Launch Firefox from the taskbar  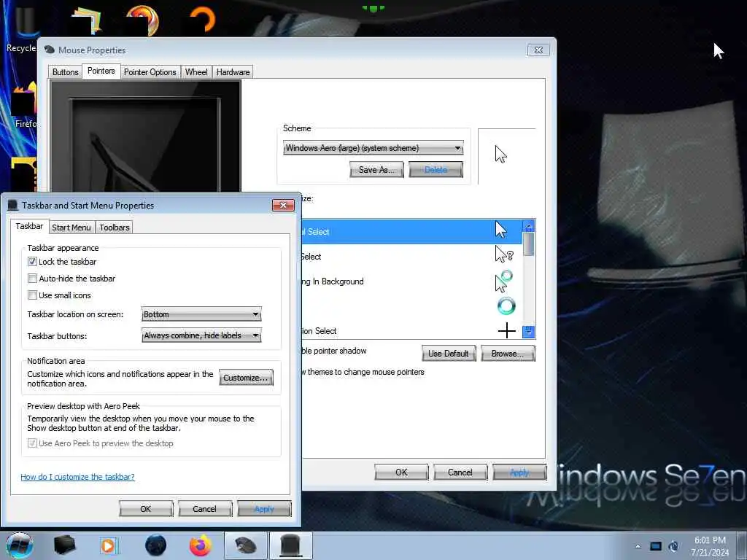click(201, 545)
